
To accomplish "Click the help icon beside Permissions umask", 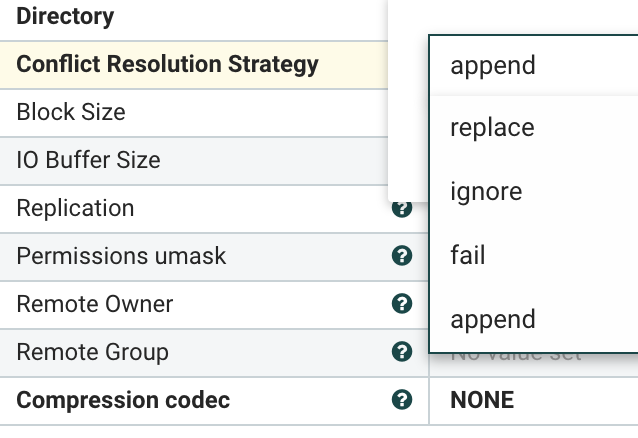I will tap(402, 256).
